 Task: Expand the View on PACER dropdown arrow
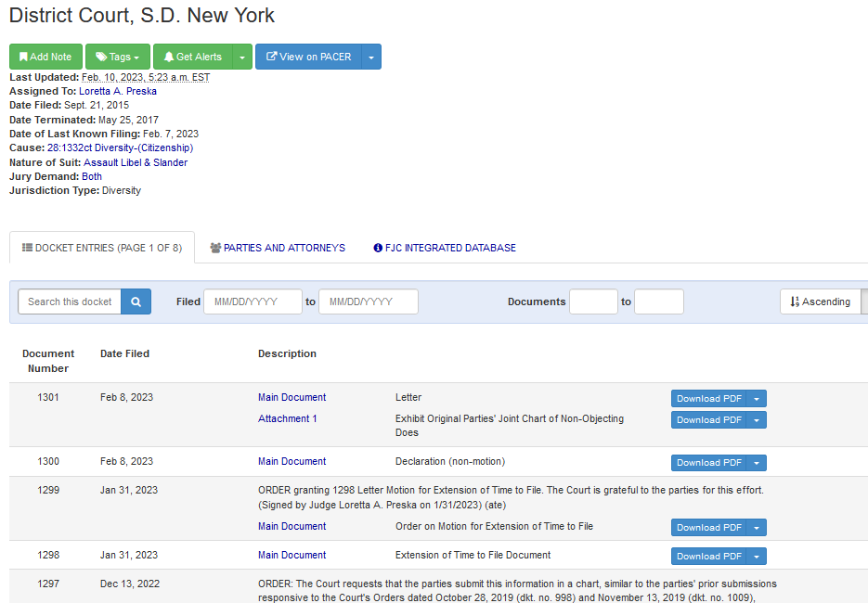[371, 57]
